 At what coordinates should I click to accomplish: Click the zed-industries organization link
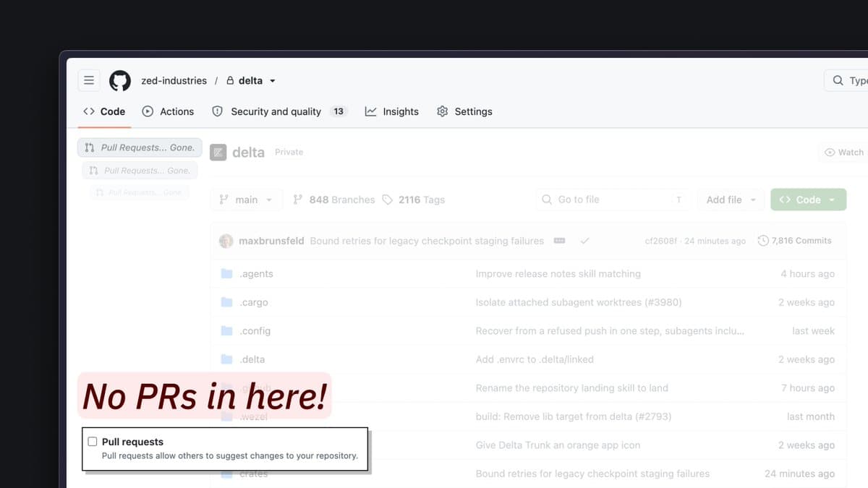(174, 80)
